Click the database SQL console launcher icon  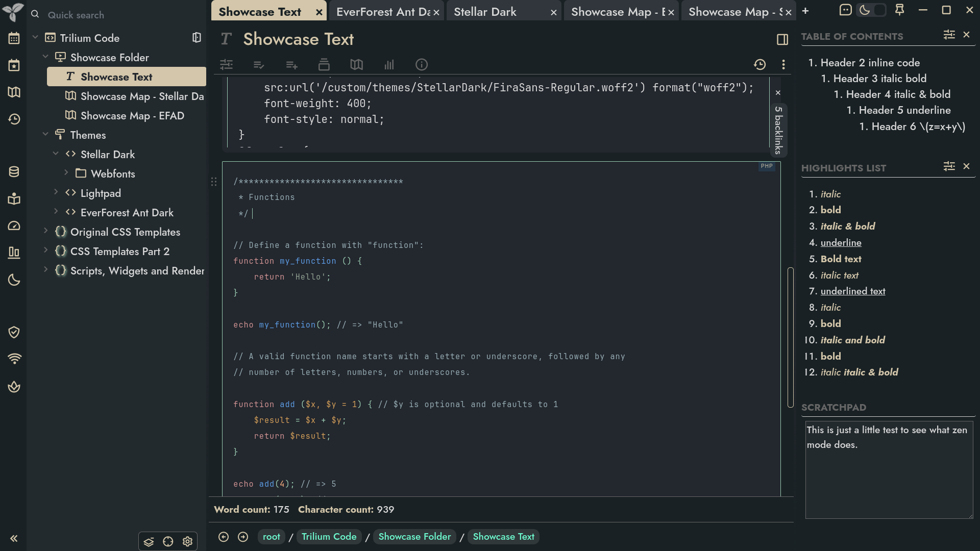click(14, 172)
